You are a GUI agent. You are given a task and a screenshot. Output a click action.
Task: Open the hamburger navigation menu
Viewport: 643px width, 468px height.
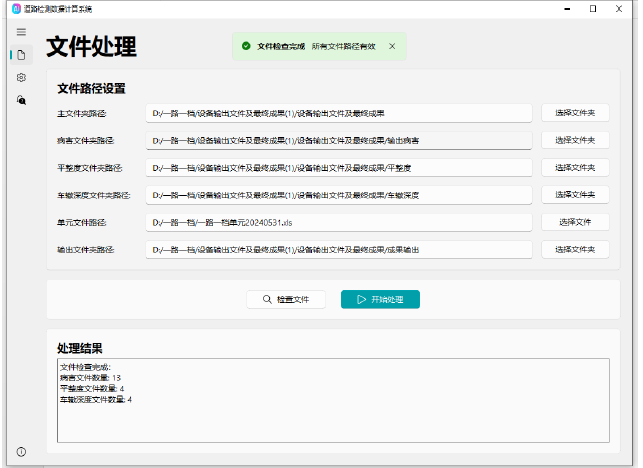pyautogui.click(x=21, y=32)
